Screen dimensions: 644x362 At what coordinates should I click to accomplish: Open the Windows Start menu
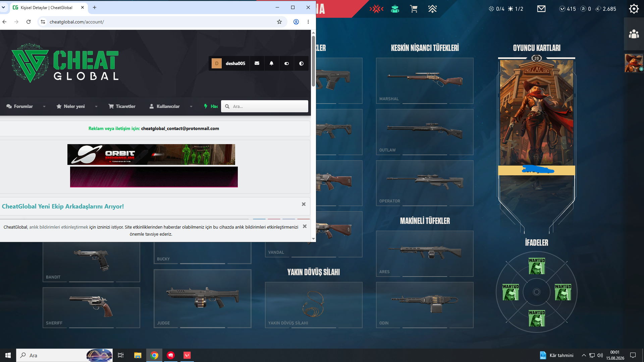[x=8, y=355]
